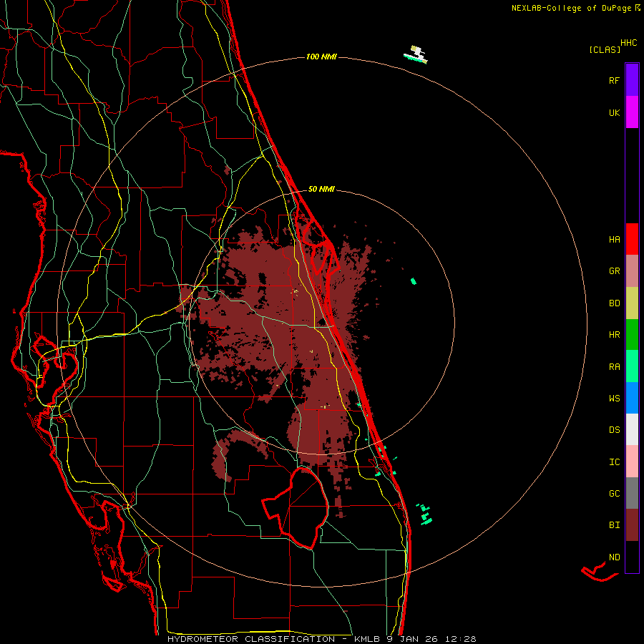Click the "100 NMI" range ring label
Screen dimensions: 644x644
pyautogui.click(x=321, y=57)
